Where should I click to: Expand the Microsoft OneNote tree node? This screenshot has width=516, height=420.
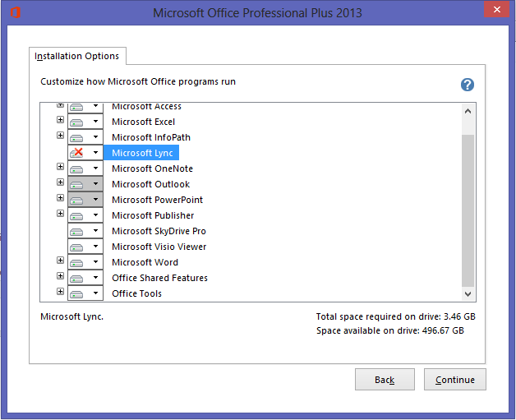click(60, 166)
